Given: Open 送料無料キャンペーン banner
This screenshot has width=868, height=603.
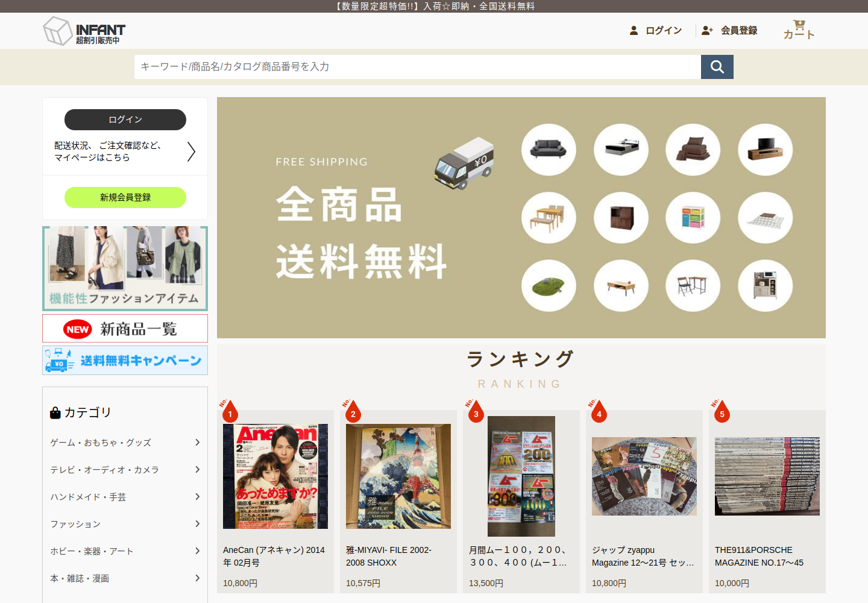Looking at the screenshot, I should (125, 361).
